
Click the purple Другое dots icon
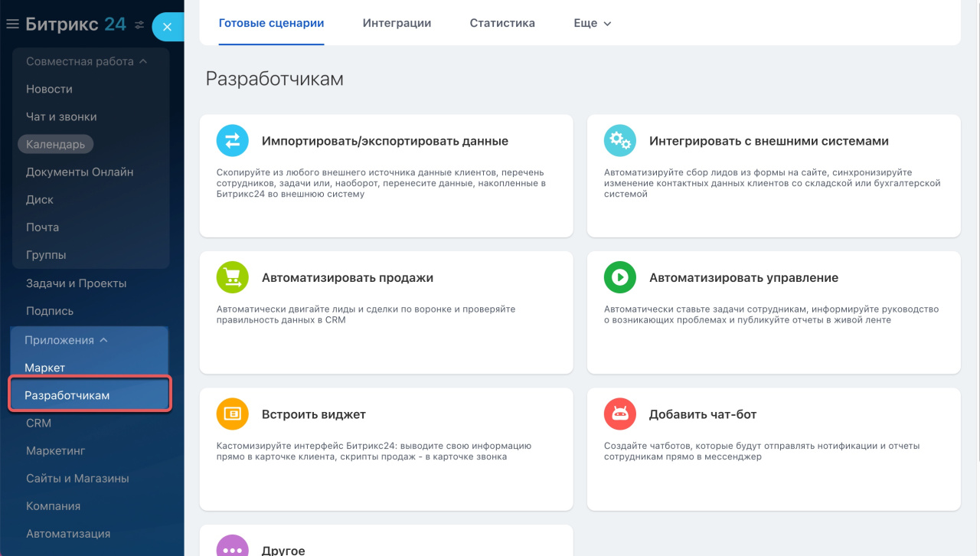pyautogui.click(x=233, y=546)
